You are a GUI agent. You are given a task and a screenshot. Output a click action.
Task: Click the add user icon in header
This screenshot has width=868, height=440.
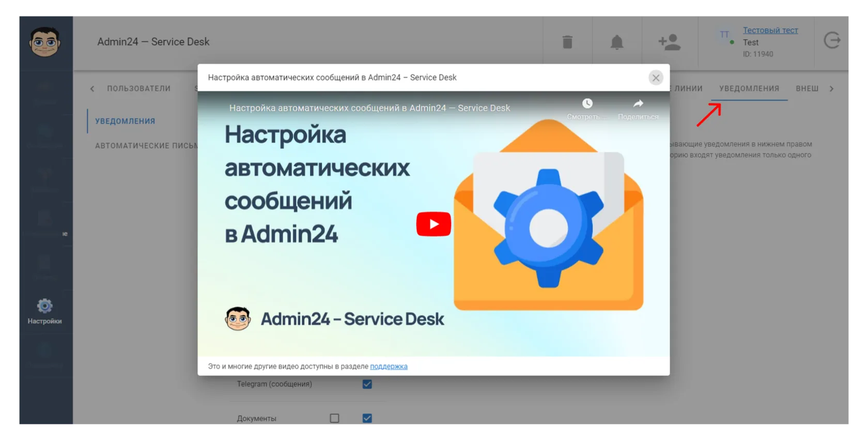670,42
